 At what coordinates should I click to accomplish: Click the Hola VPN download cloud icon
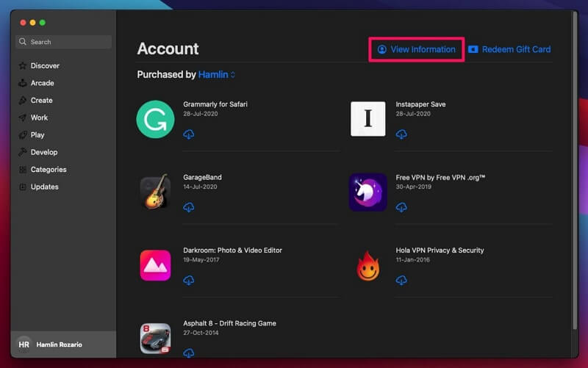(401, 281)
